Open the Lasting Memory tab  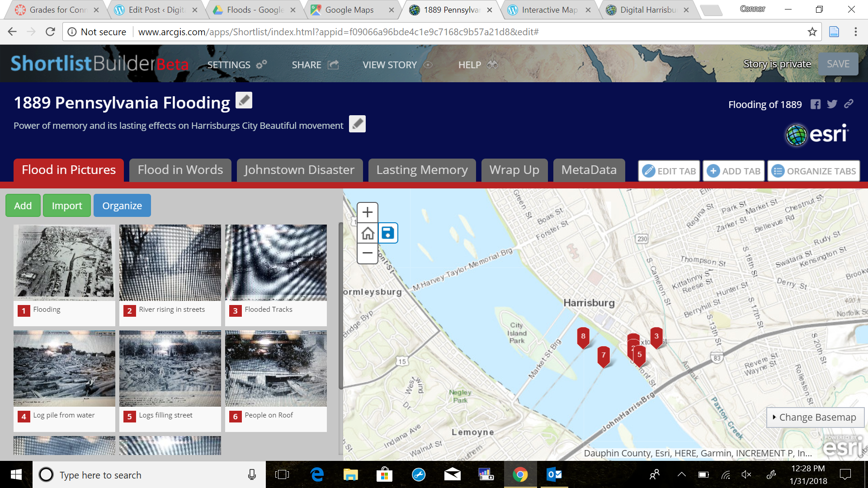click(x=422, y=170)
